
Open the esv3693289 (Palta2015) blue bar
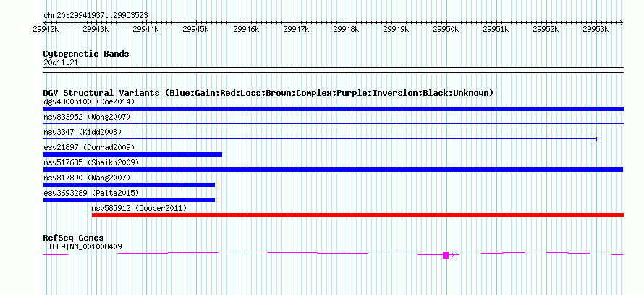[129, 200]
